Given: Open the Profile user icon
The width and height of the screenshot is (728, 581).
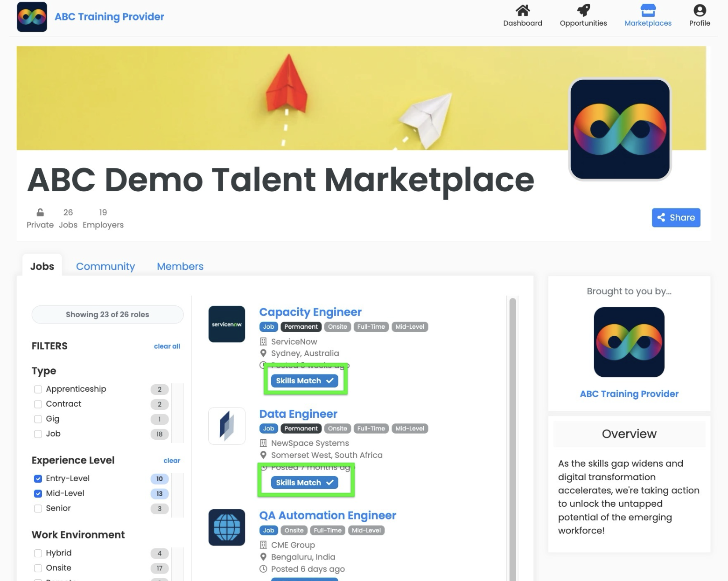Looking at the screenshot, I should [x=700, y=10].
